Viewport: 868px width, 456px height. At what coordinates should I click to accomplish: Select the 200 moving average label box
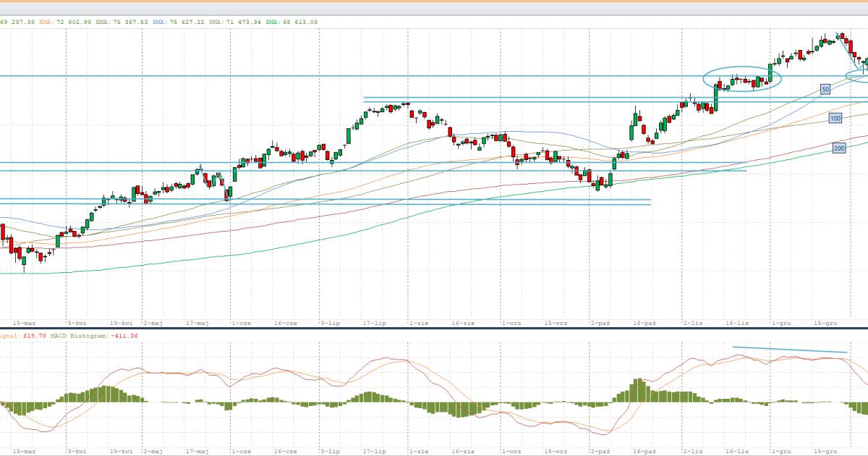point(839,148)
